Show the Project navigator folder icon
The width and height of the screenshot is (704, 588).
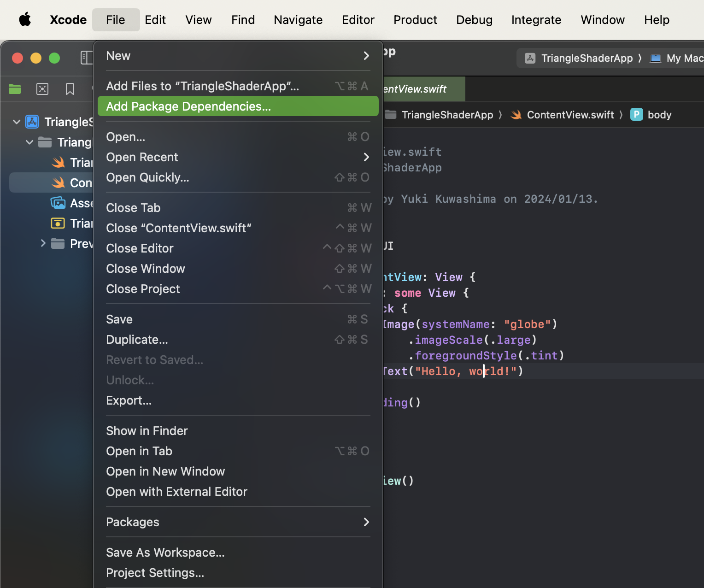point(15,89)
